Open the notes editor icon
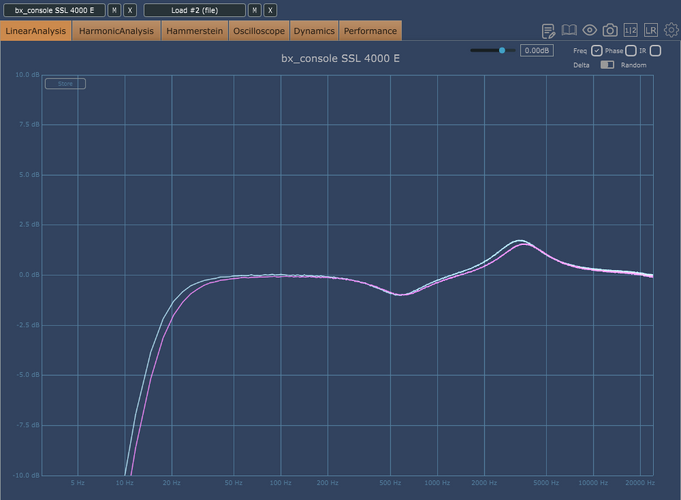Viewport: 681px width, 500px height. (x=548, y=31)
